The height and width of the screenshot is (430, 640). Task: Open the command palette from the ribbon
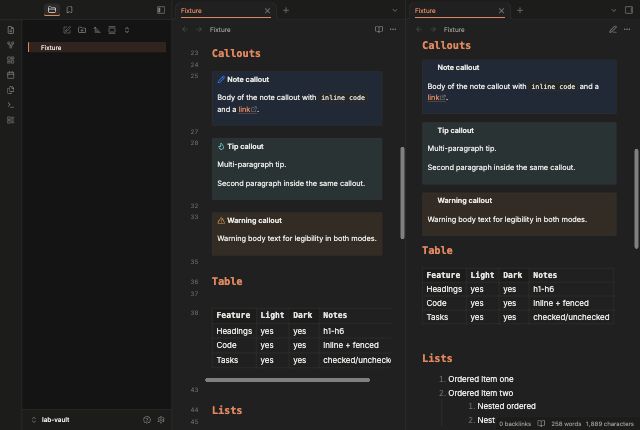(11, 105)
